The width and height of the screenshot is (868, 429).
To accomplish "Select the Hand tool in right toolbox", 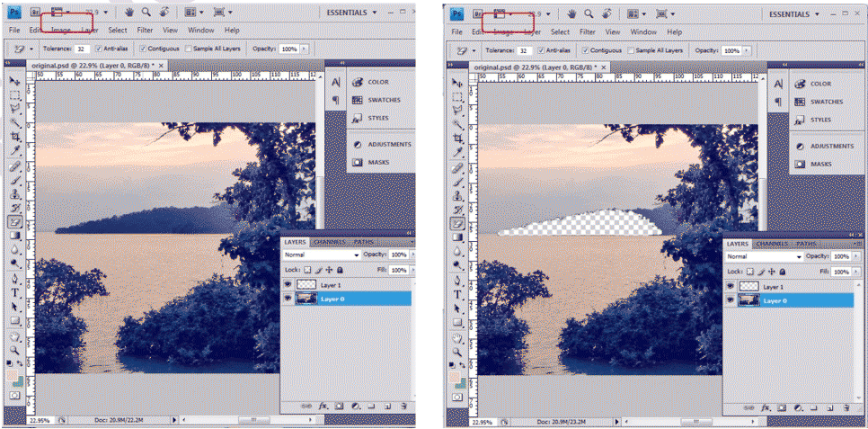I will click(x=457, y=339).
